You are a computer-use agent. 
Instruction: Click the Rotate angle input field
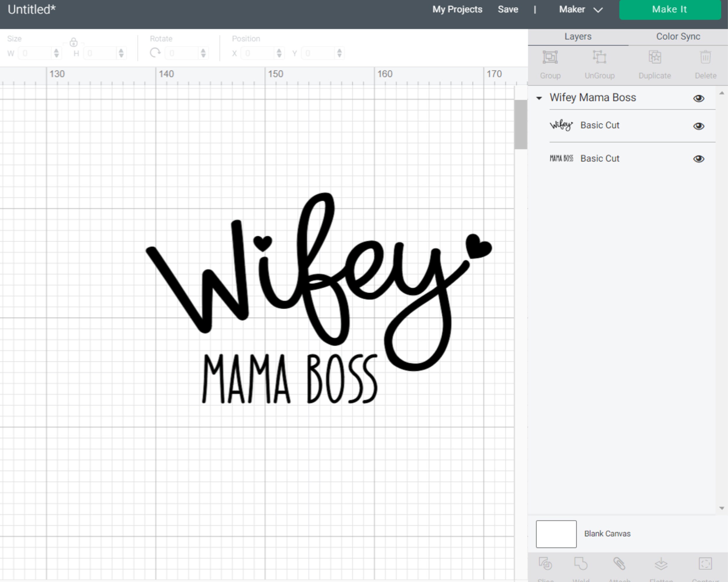point(182,53)
